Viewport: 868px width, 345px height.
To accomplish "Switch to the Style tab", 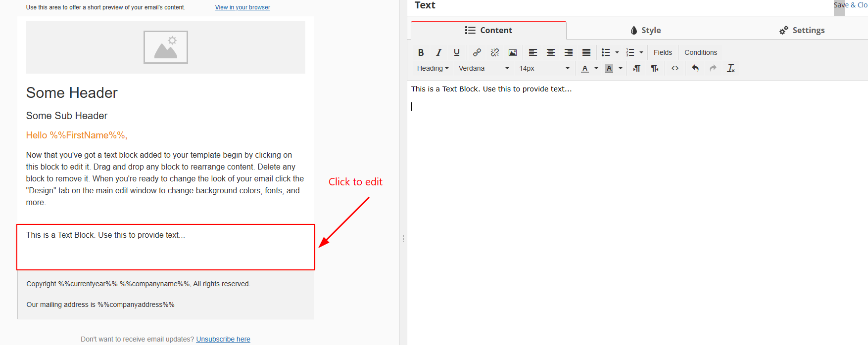I will click(646, 30).
